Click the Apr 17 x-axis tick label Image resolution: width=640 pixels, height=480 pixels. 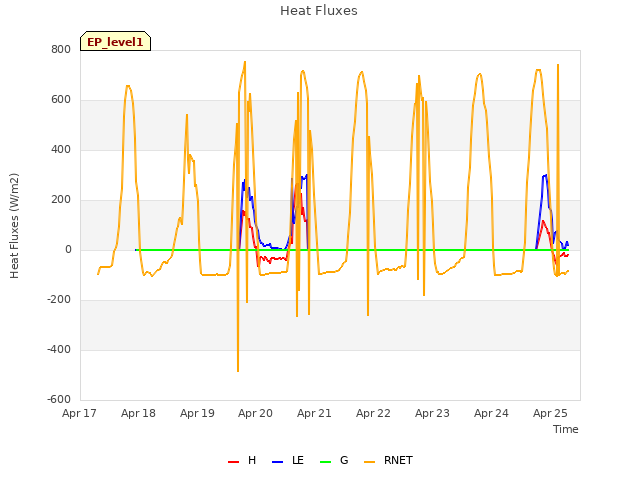(79, 413)
